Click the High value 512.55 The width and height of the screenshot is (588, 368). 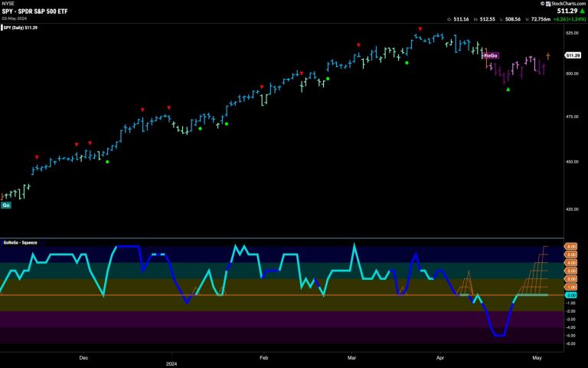pyautogui.click(x=488, y=19)
